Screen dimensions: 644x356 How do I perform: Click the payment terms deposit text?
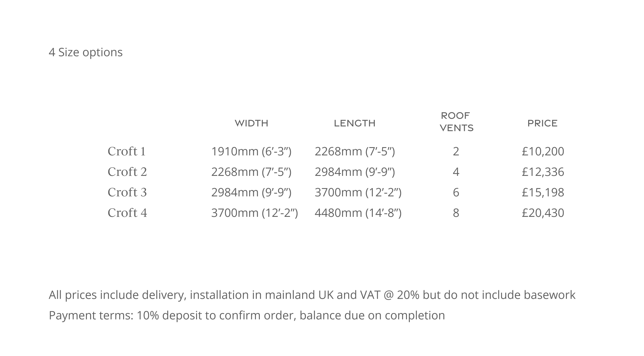pos(247,315)
